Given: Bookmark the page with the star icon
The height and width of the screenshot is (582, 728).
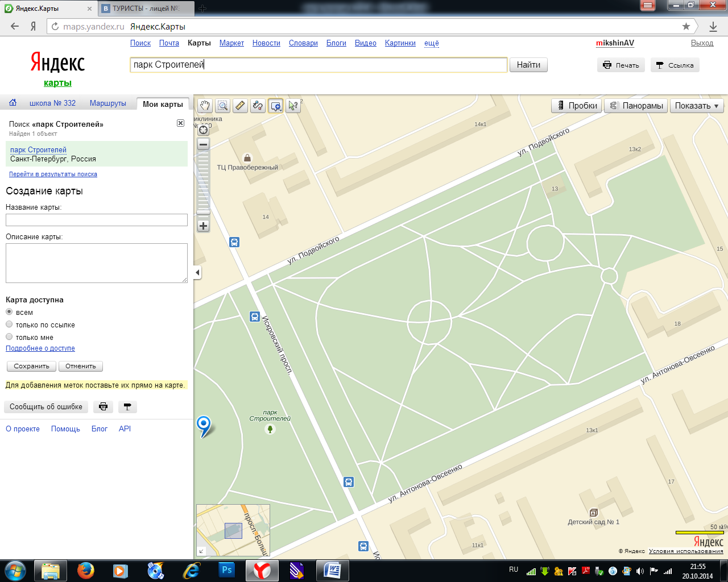Looking at the screenshot, I should (686, 26).
